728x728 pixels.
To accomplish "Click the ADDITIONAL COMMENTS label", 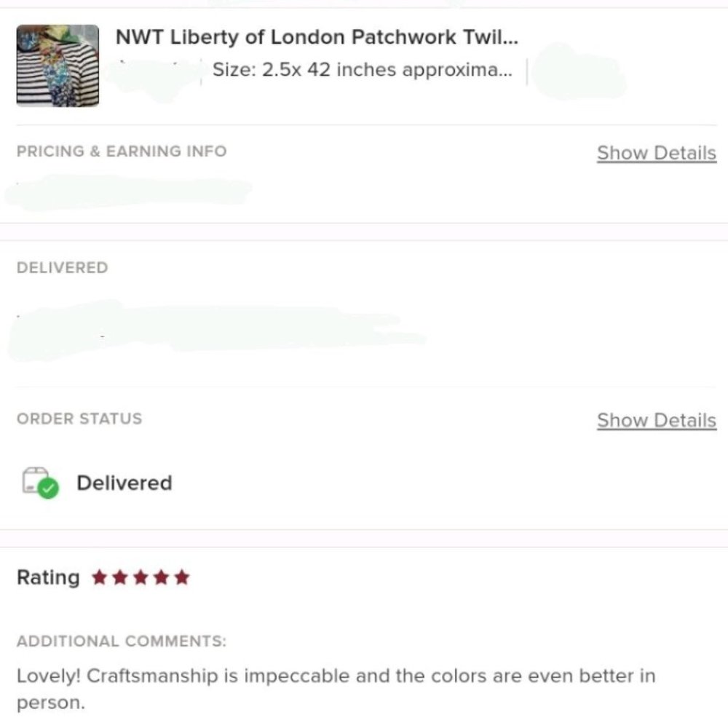I will pos(122,641).
